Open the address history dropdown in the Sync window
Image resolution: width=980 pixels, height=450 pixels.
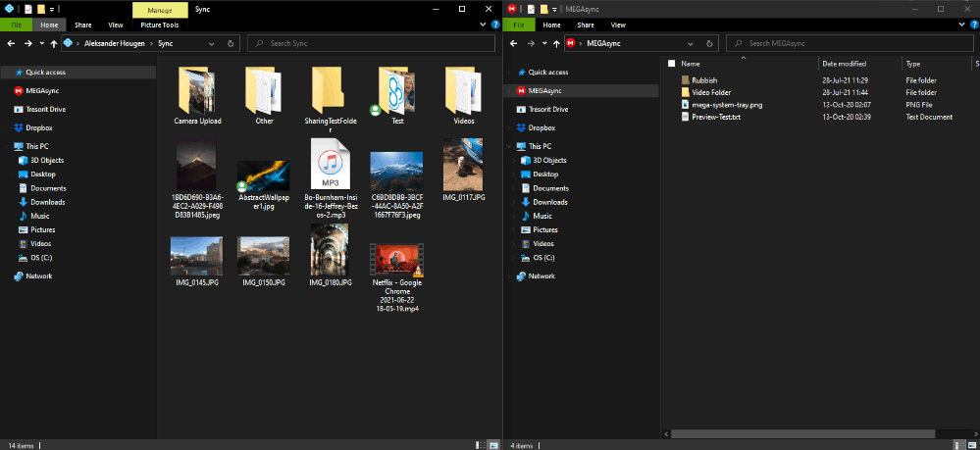point(212,43)
